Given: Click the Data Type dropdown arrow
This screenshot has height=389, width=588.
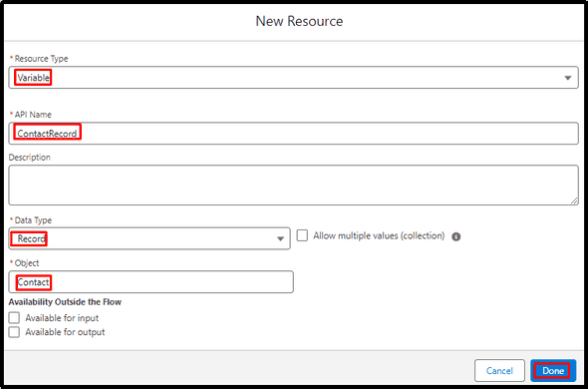Looking at the screenshot, I should (x=280, y=238).
